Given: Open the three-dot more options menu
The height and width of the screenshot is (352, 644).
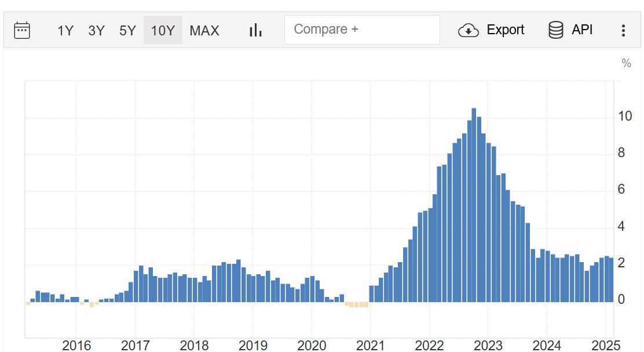Looking at the screenshot, I should (623, 30).
